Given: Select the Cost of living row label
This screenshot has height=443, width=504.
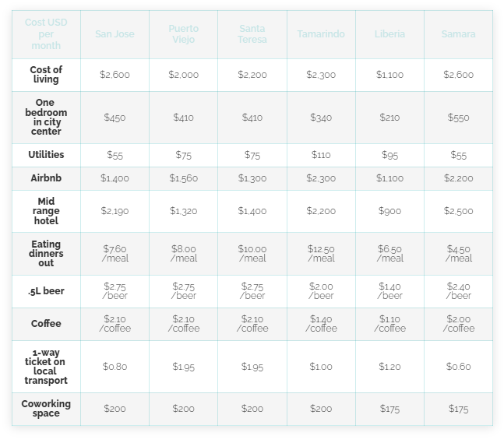Looking at the screenshot, I should click(x=46, y=75).
